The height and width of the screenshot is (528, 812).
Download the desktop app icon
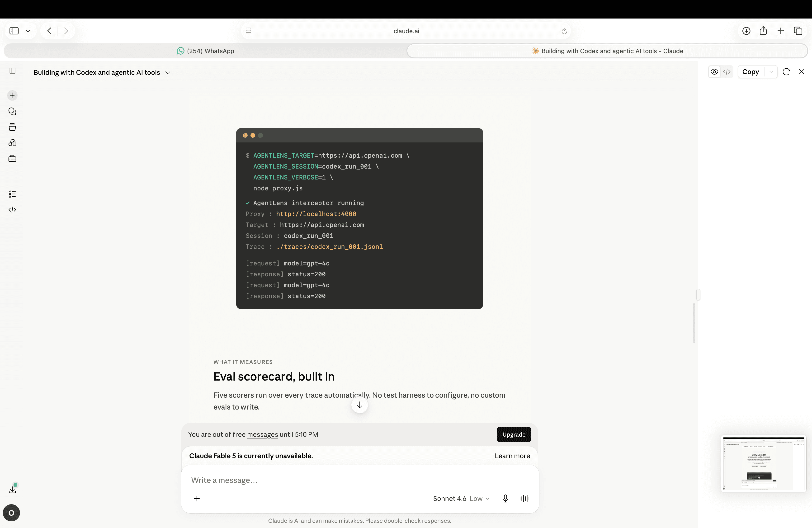point(12,490)
